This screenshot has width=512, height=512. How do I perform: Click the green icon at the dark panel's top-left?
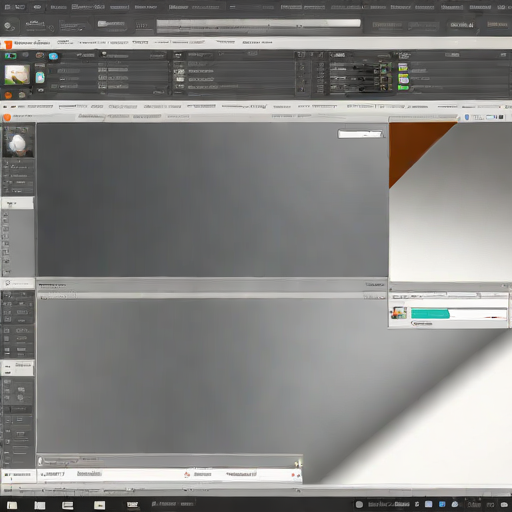coord(10,56)
